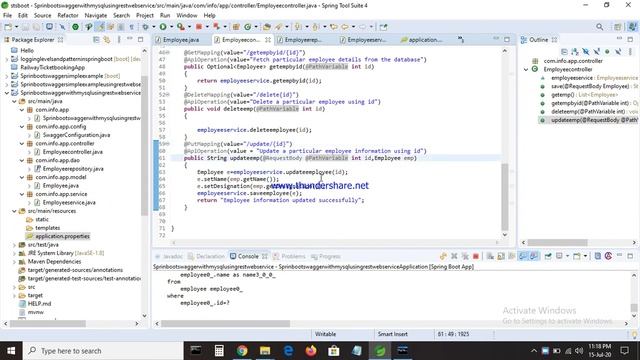Open SwaggerConfiguration.java in Package Explorer
The height and width of the screenshot is (360, 640).
click(x=76, y=135)
